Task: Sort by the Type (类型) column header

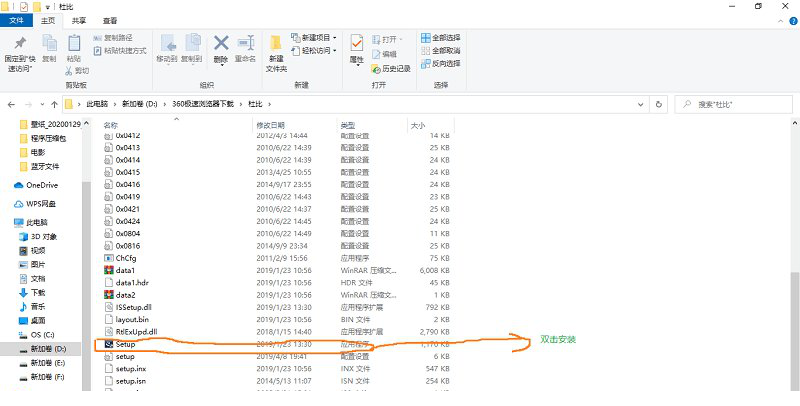Action: click(x=348, y=125)
